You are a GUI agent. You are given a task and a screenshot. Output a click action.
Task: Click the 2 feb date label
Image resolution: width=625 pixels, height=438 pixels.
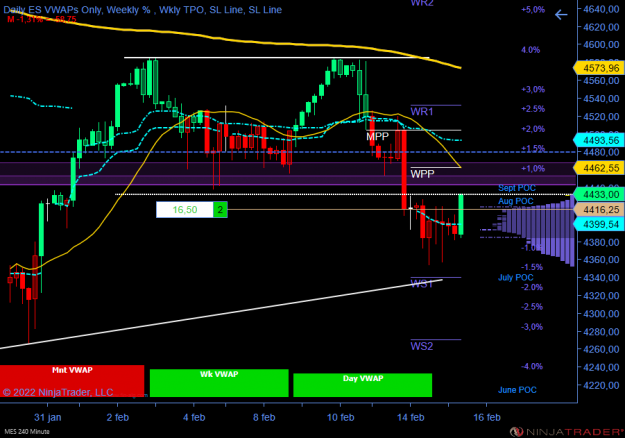pyautogui.click(x=118, y=417)
